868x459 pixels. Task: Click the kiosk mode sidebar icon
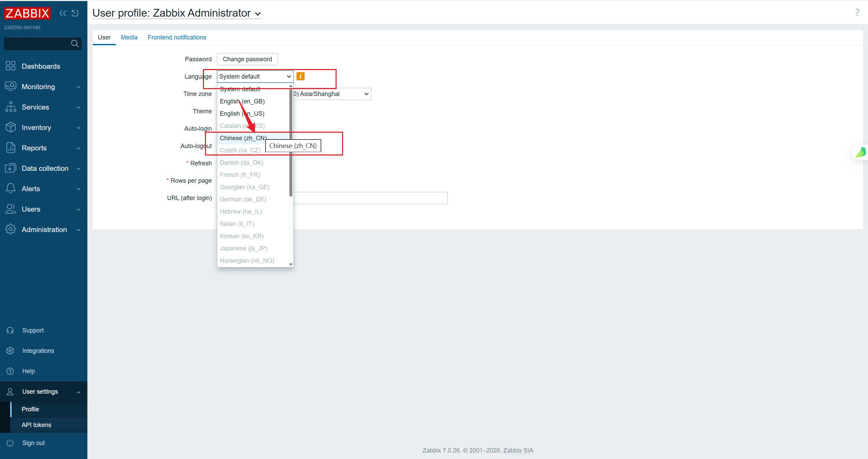click(75, 13)
